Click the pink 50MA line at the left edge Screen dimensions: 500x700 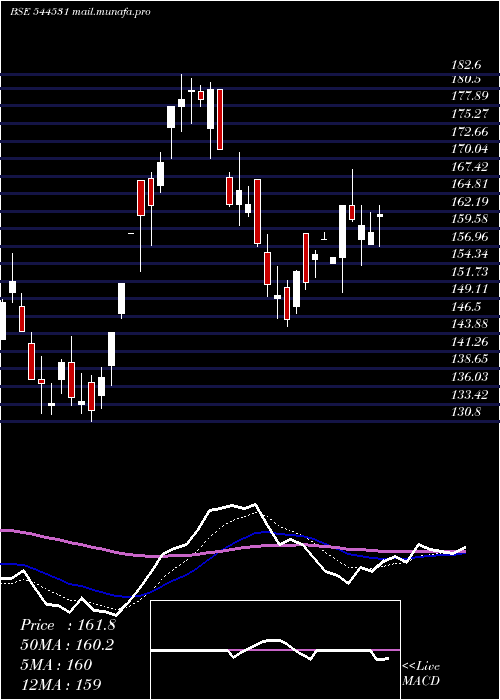click(x=9, y=531)
